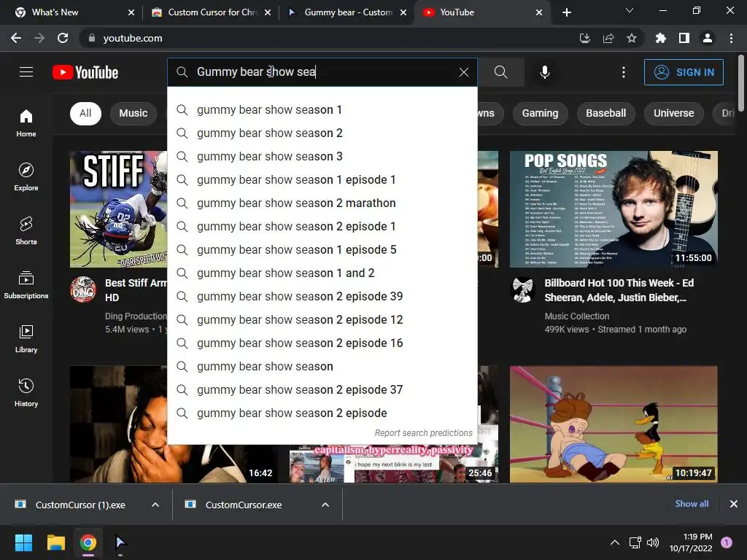Open volume control in system tray
747x560 pixels.
point(653,542)
